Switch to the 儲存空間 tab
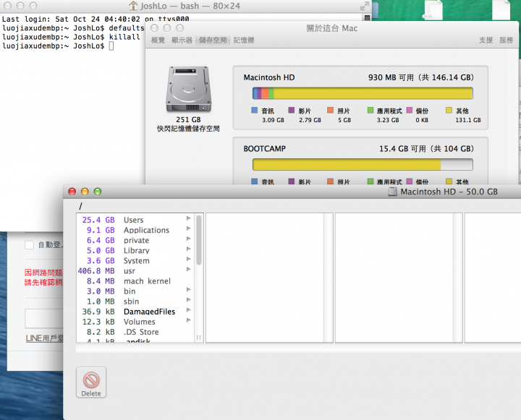 (x=213, y=40)
